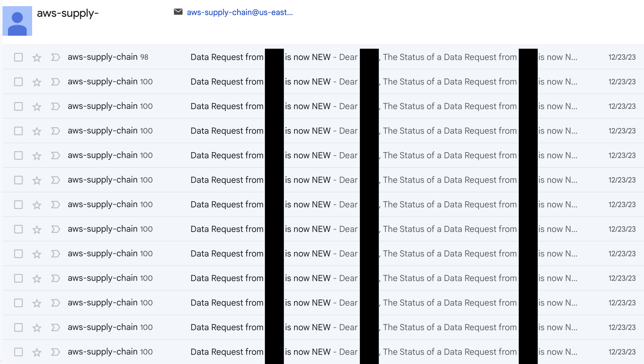This screenshot has width=644, height=364.
Task: Select the checkbox on the first email row
Action: [x=18, y=57]
